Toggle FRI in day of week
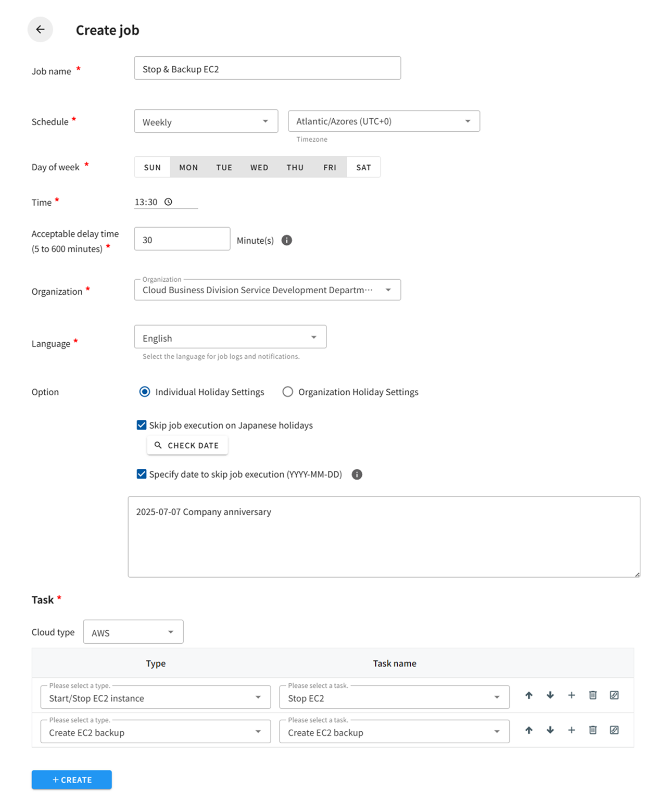The image size is (670, 812). pos(330,167)
